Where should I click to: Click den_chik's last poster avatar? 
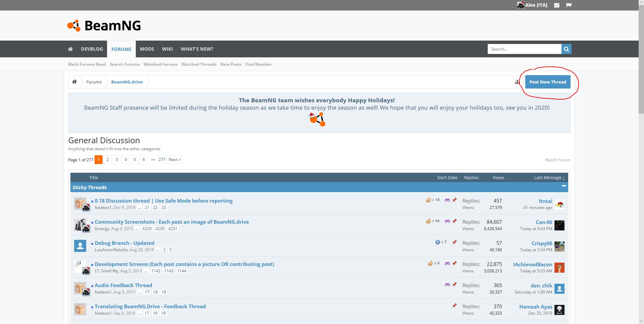click(x=559, y=289)
